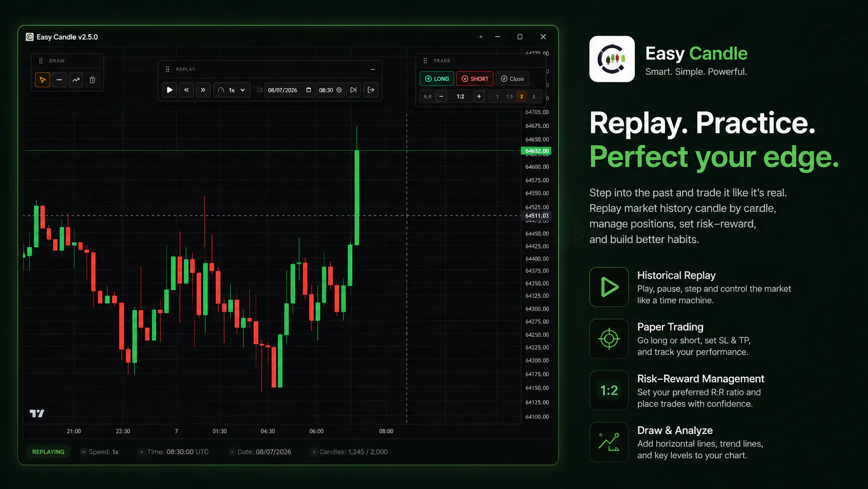Select the 1.5 risk-reward preset

click(x=509, y=97)
